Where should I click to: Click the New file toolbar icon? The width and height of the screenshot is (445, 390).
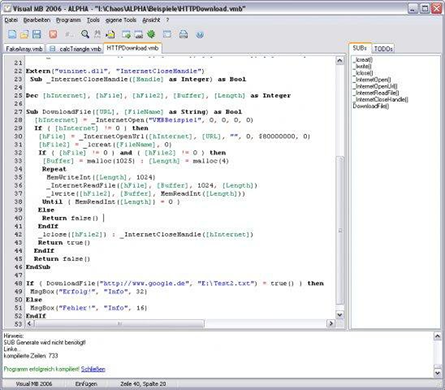pos(12,34)
